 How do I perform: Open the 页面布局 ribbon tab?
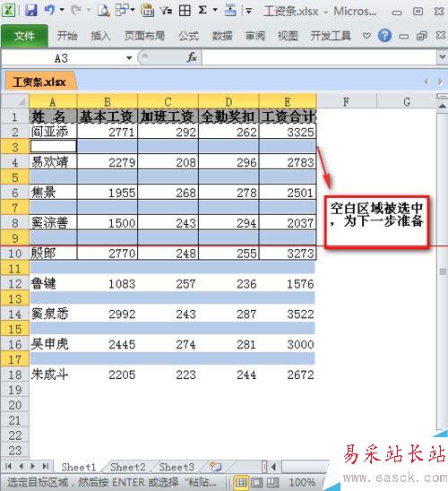pos(144,36)
